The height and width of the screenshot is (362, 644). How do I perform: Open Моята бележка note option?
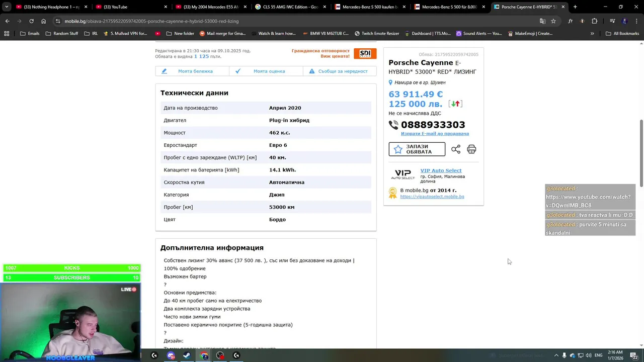click(192, 71)
